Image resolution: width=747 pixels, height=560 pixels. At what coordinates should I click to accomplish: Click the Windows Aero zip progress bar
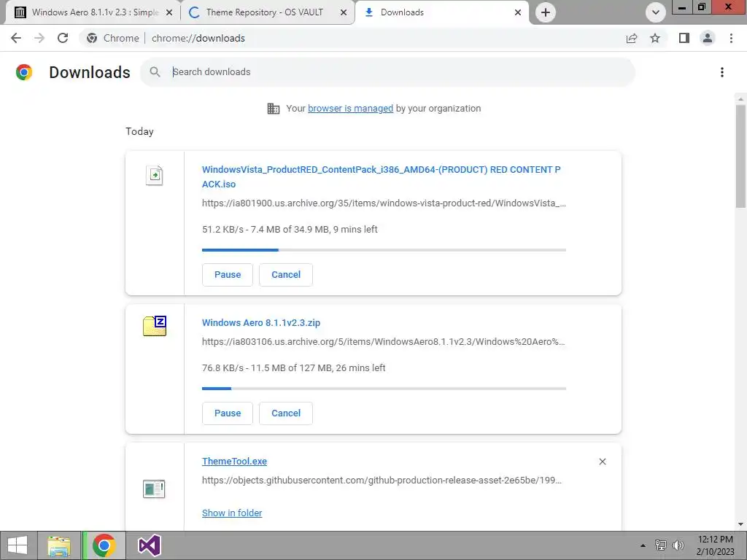384,388
